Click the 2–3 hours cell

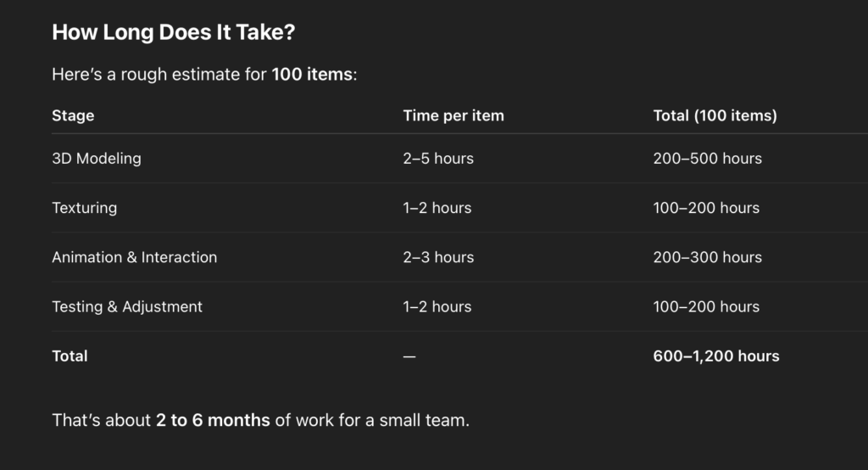(438, 257)
